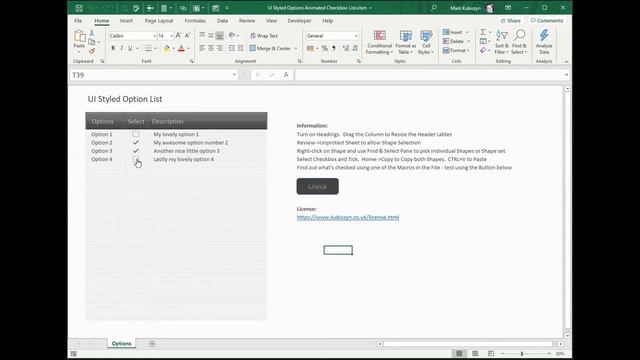Switch to the Insert ribbon tab
Screen dimensions: 640x360
click(126, 20)
